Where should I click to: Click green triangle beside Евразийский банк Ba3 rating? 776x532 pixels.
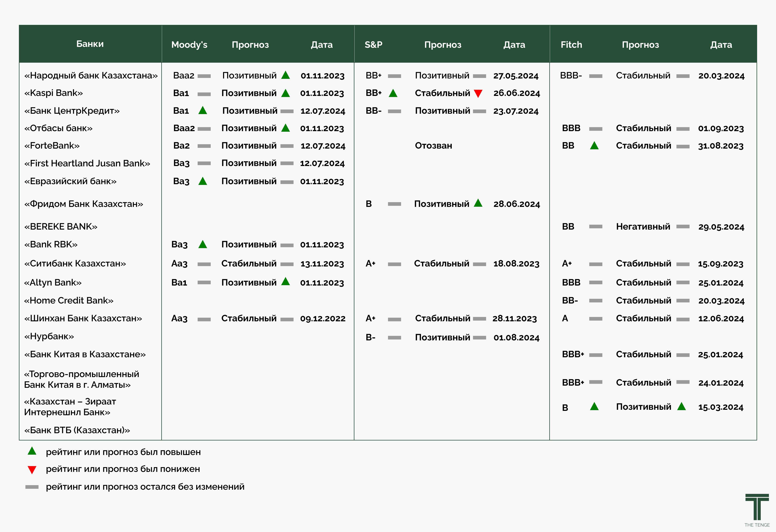tap(203, 181)
